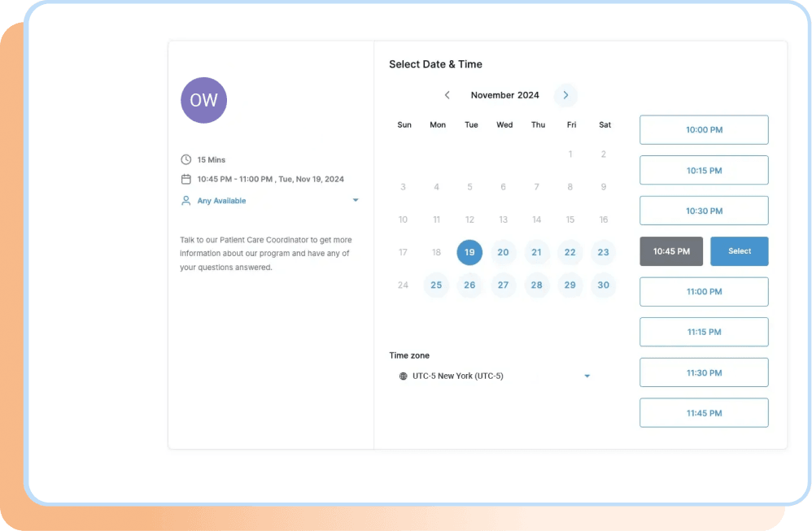Image resolution: width=812 pixels, height=531 pixels.
Task: Select the 10:30 PM time slot
Action: (x=703, y=210)
